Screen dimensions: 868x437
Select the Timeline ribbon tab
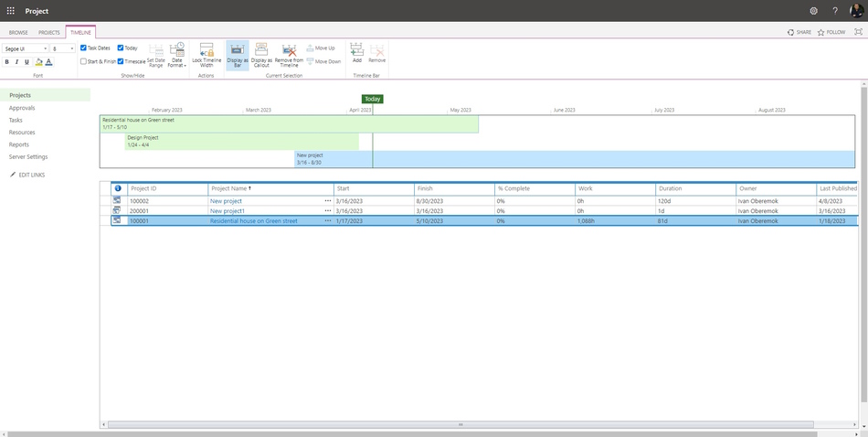[80, 32]
